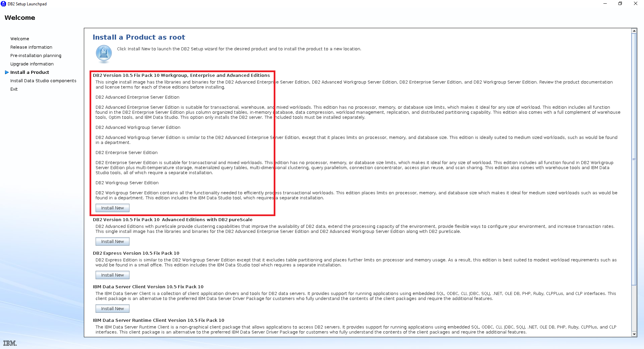
Task: Install New for Workgroup, Enterprise and Advanced Editions
Action: point(112,208)
